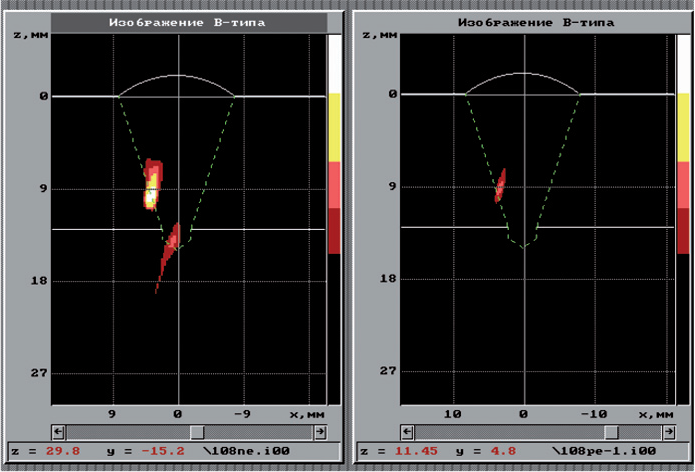The width and height of the screenshot is (695, 472).
Task: Click the file name \108pe-1.i00
Action: 585,451
